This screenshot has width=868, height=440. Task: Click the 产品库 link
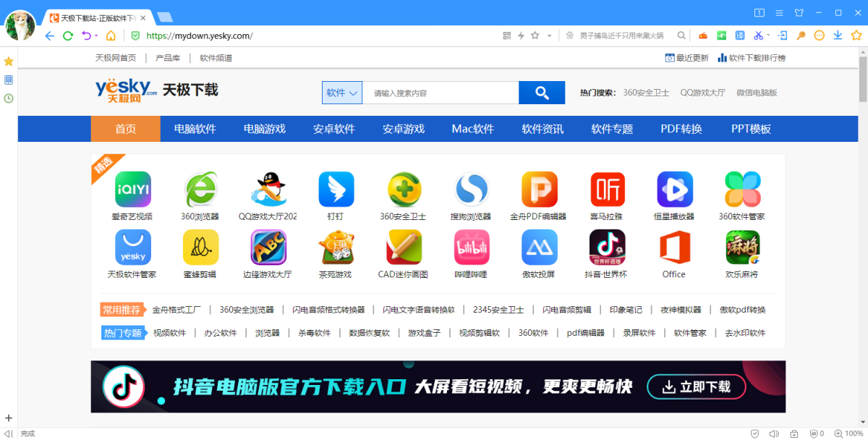click(168, 58)
